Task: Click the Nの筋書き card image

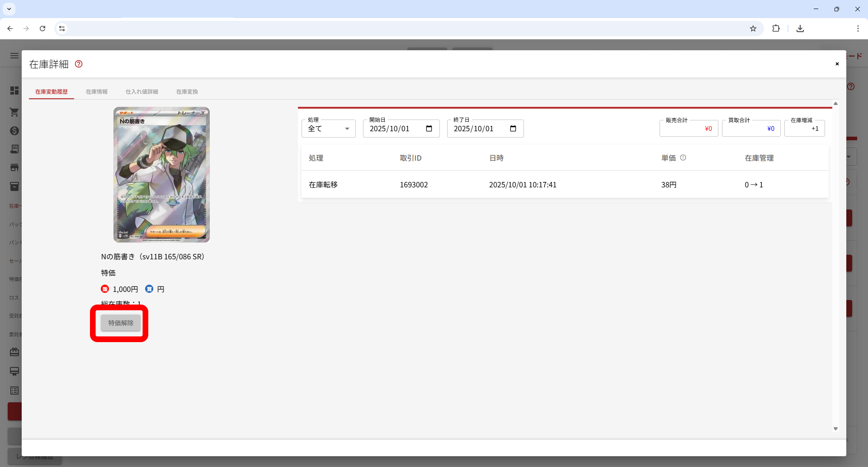Action: pos(161,175)
